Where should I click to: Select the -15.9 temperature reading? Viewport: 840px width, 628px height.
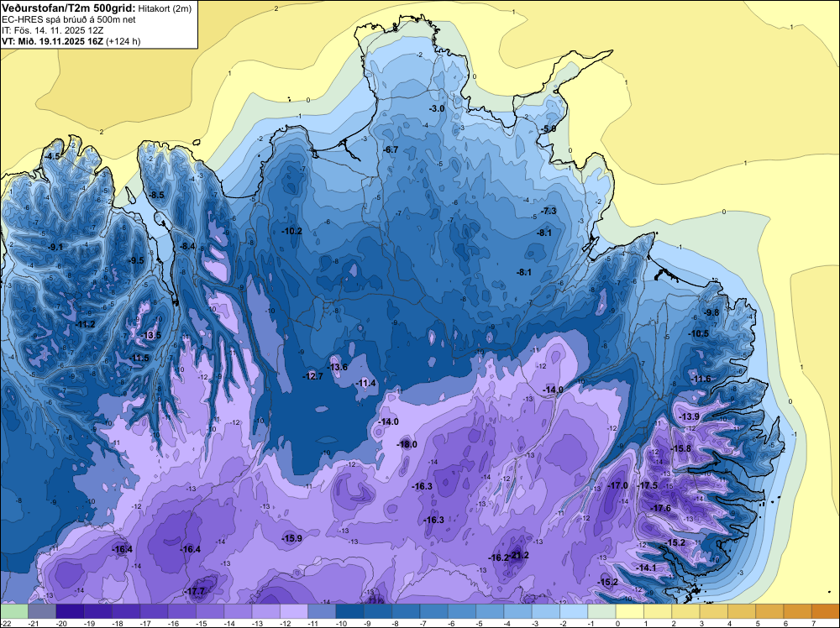pyautogui.click(x=292, y=538)
